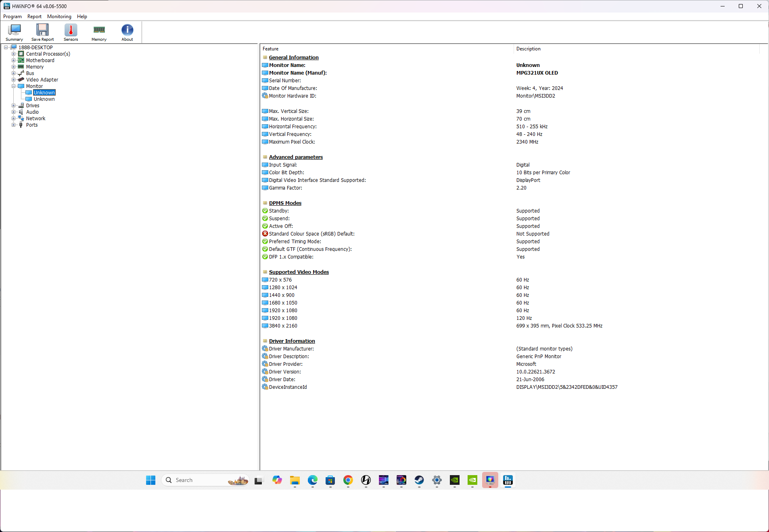Click the Advanced parameters section heading
The image size is (769, 532).
click(x=296, y=157)
